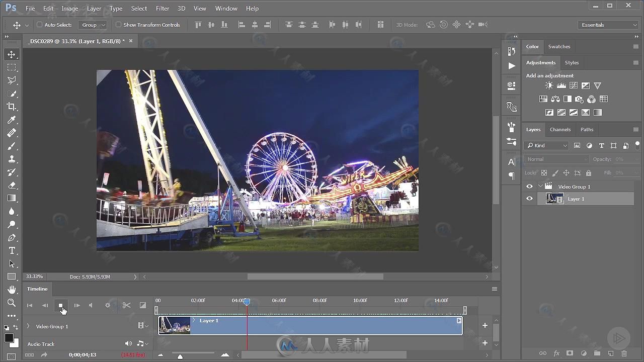Screen dimensions: 644x362
Task: Switch to the Swatches tab
Action: click(559, 46)
